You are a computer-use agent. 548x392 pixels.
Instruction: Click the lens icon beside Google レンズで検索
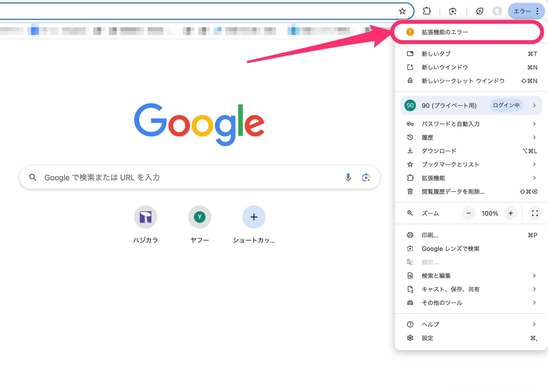click(410, 248)
